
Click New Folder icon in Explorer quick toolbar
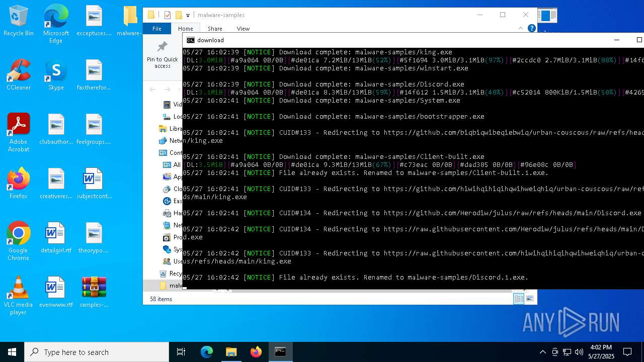click(x=179, y=15)
